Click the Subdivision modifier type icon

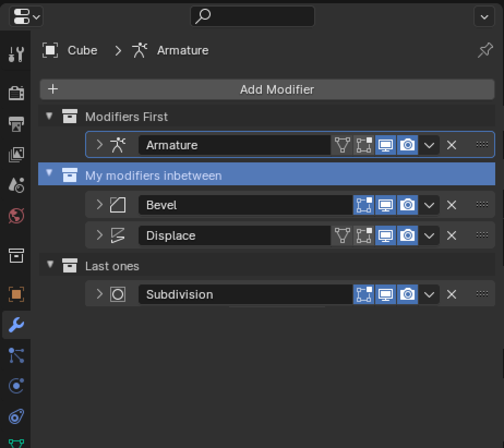118,294
